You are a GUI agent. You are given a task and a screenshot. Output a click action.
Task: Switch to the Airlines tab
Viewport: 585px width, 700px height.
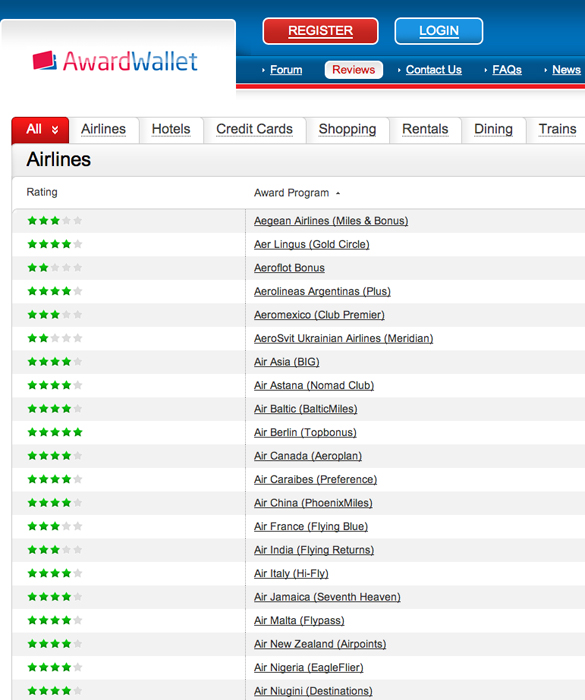click(x=103, y=129)
